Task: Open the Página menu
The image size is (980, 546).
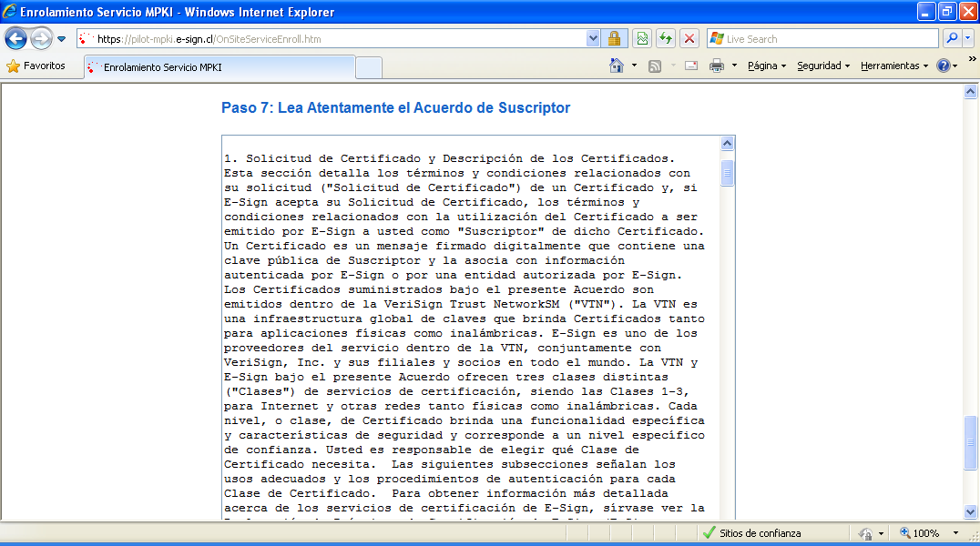Action: coord(766,66)
